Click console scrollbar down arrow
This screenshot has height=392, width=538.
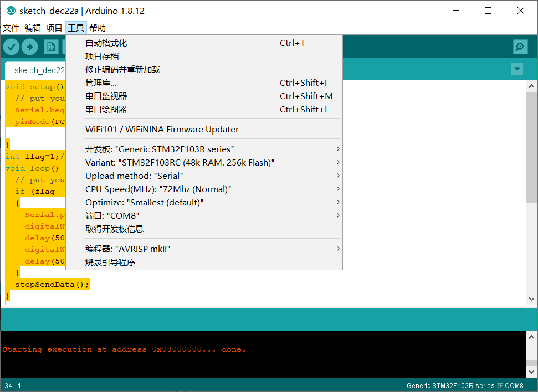531,372
